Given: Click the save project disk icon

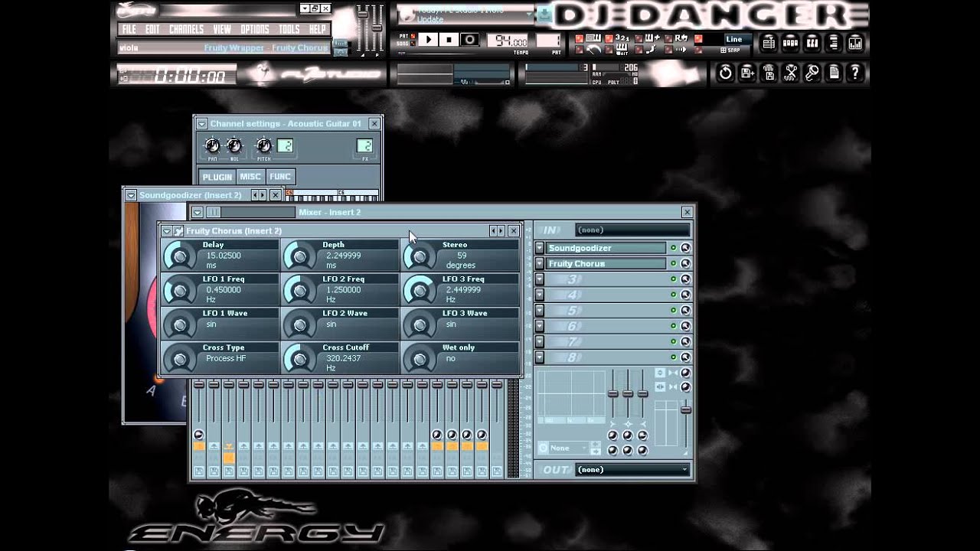Looking at the screenshot, I should [x=747, y=73].
